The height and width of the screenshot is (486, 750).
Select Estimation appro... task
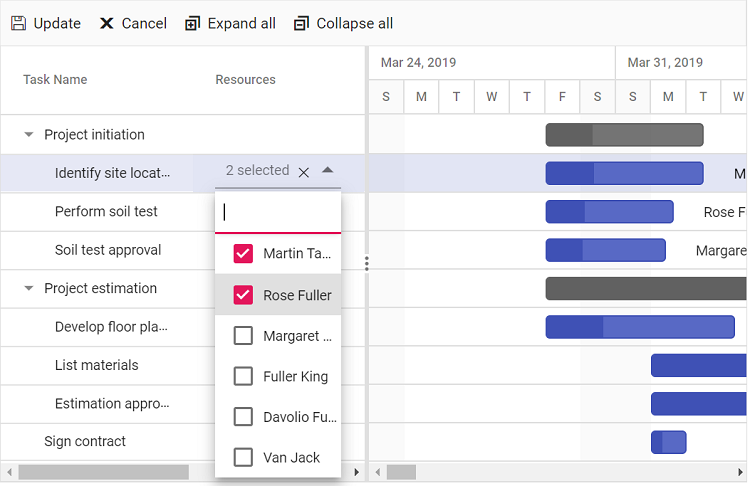112,404
